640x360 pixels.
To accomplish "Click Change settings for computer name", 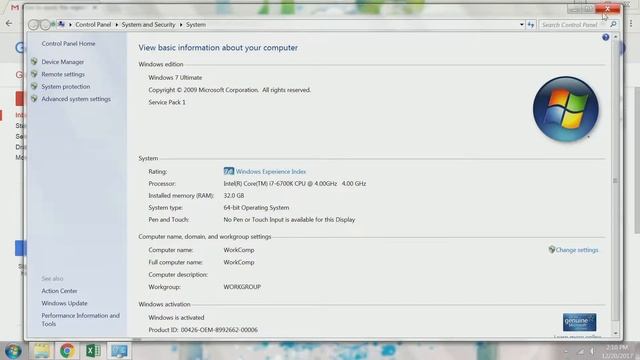I will pos(577,250).
